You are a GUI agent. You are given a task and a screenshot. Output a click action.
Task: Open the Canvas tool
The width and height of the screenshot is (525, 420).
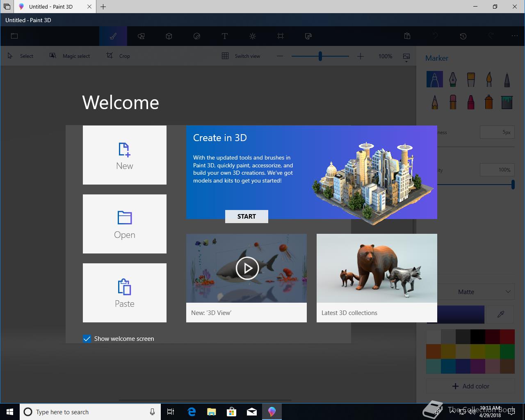281,36
